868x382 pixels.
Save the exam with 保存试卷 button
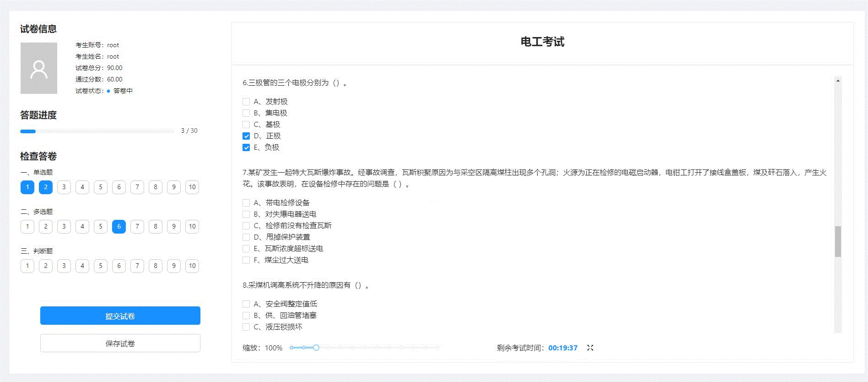120,343
